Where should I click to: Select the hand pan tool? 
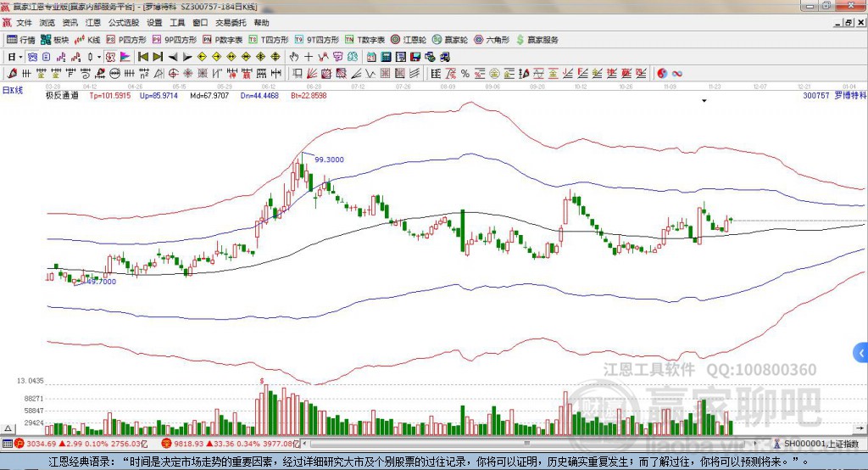click(x=293, y=57)
